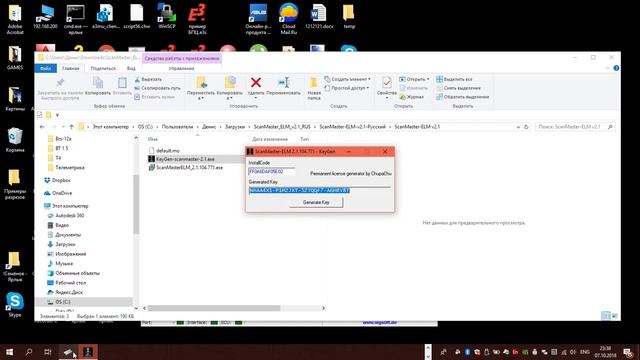Click Журнал history item in ribbon

coord(412,97)
